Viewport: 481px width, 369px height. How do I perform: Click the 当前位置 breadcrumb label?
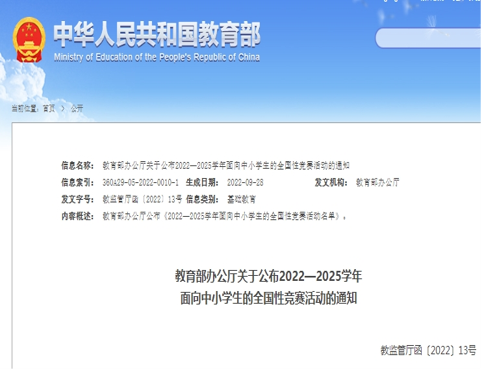click(26, 108)
